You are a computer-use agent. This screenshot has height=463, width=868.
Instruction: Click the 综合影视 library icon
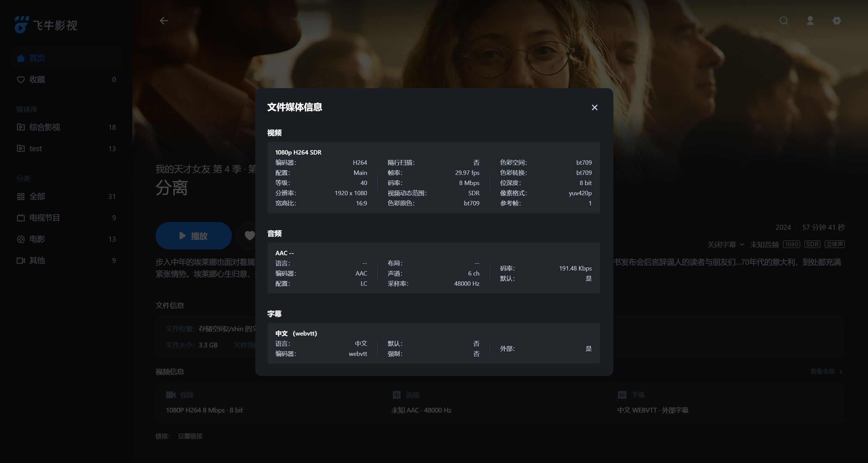click(x=21, y=127)
